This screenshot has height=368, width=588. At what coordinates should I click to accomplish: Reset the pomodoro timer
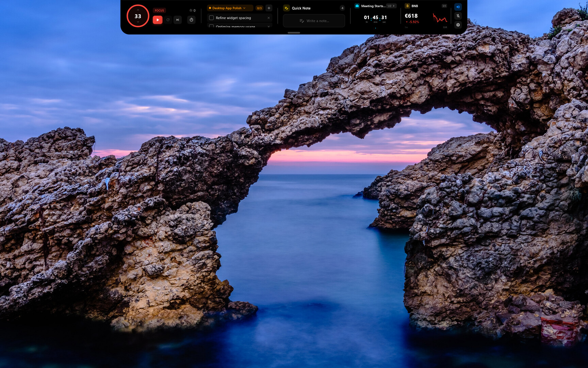tap(168, 20)
